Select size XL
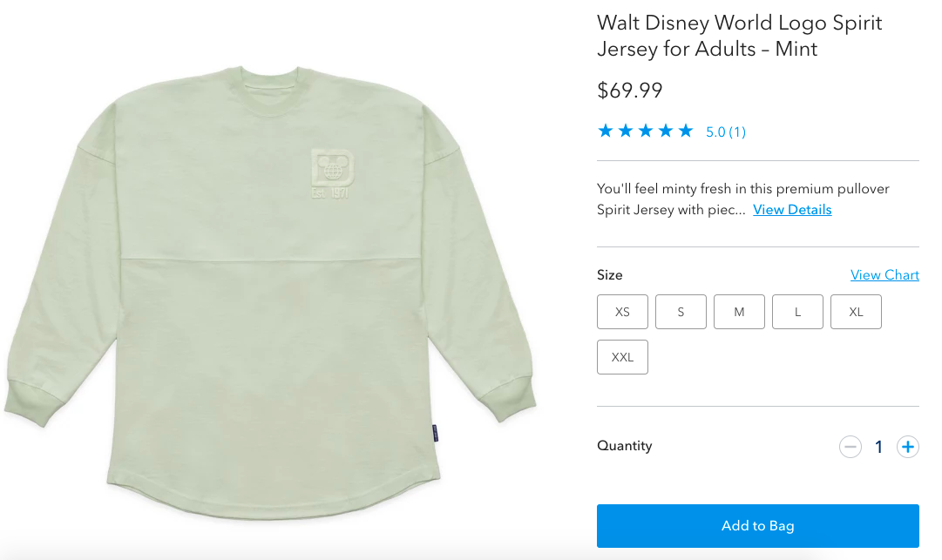The width and height of the screenshot is (942, 560). 856,312
